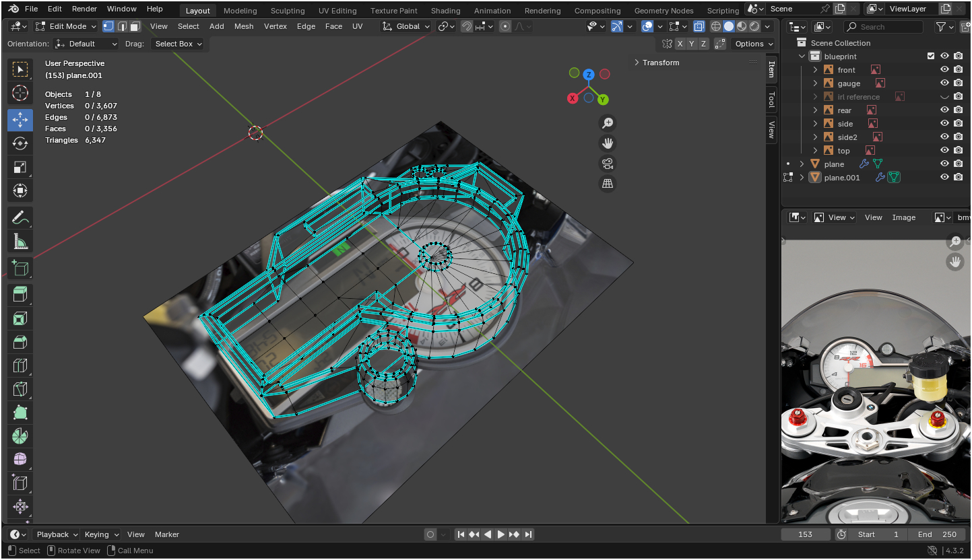Image resolution: width=972 pixels, height=560 pixels.
Task: Choose the Bevel tool
Action: click(x=20, y=342)
